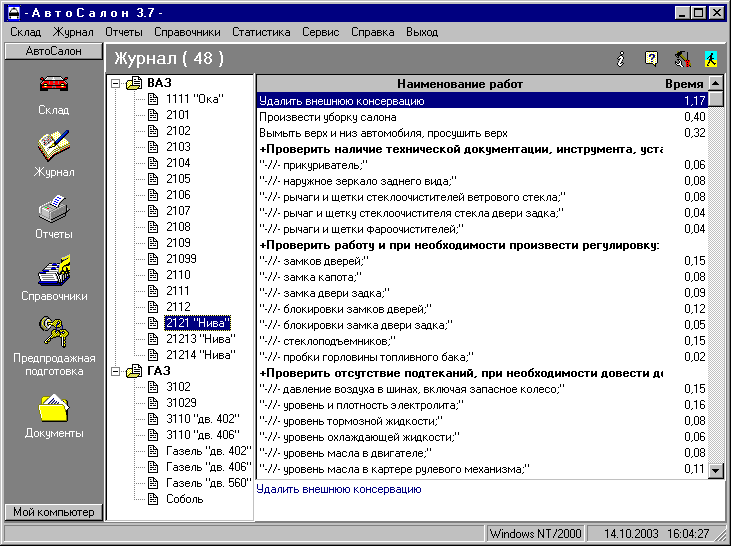
Task: Open the Справочники reference icon
Action: click(53, 272)
